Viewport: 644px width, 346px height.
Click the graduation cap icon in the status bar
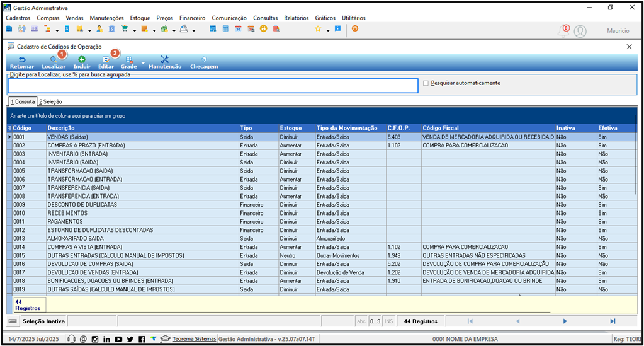[x=165, y=339]
